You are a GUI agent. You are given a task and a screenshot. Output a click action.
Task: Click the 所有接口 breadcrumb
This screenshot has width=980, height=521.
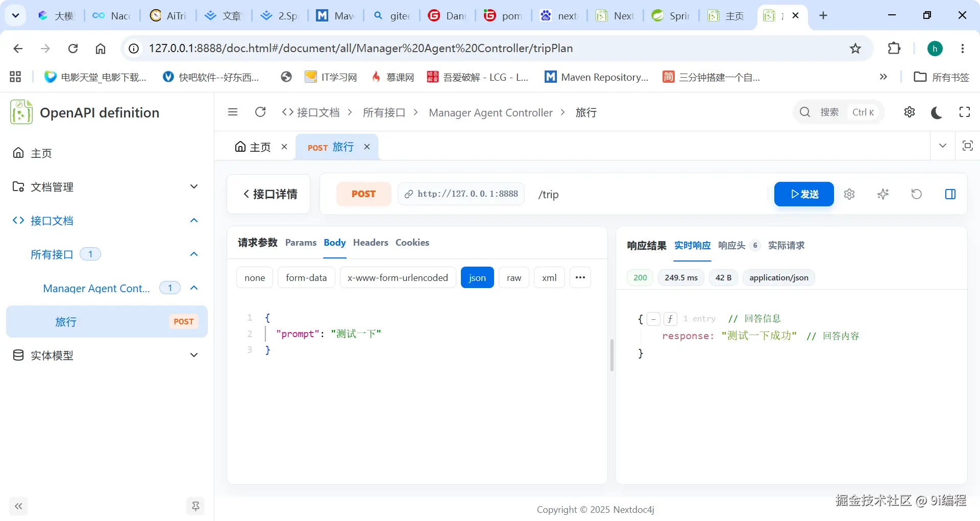coord(384,112)
